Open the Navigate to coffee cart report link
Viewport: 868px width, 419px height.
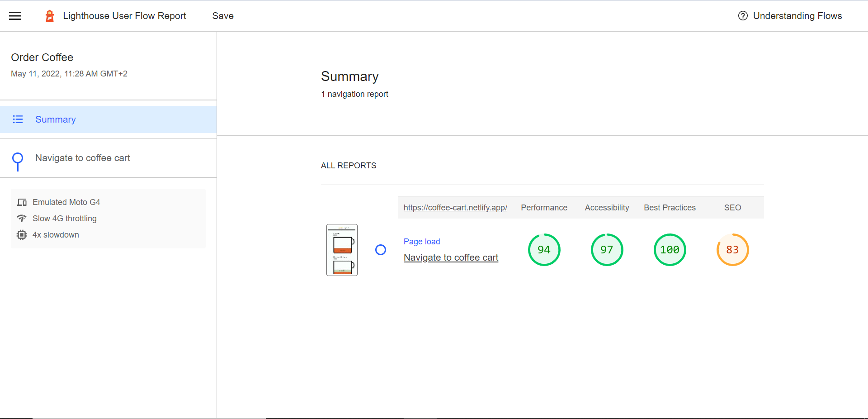pos(451,257)
